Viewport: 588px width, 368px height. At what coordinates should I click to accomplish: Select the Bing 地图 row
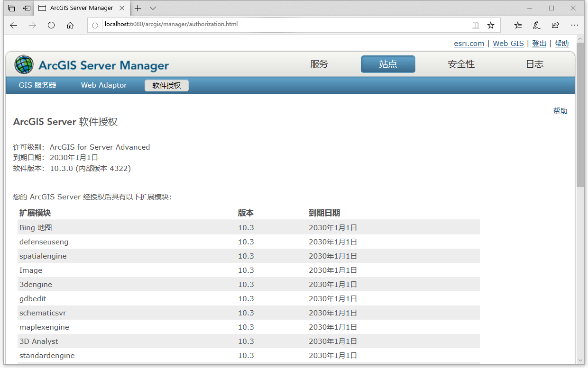(x=249, y=227)
